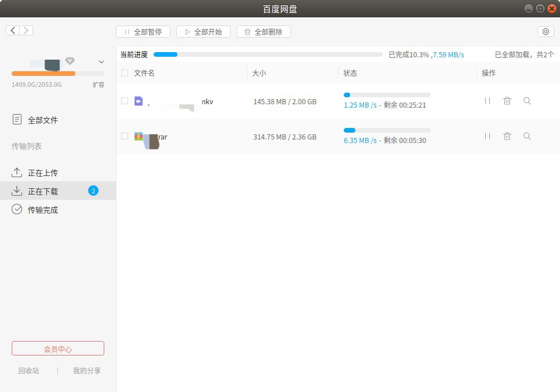Pause the nkv file download
This screenshot has height=392, width=560.
[x=488, y=101]
